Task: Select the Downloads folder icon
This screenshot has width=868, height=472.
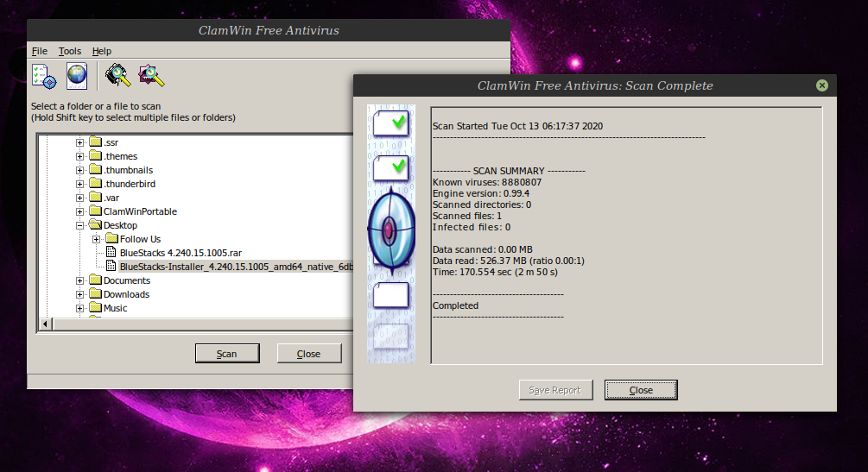Action: click(95, 294)
